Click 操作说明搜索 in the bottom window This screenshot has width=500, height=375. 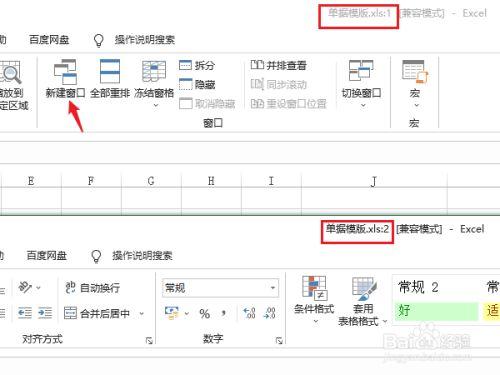(142, 256)
